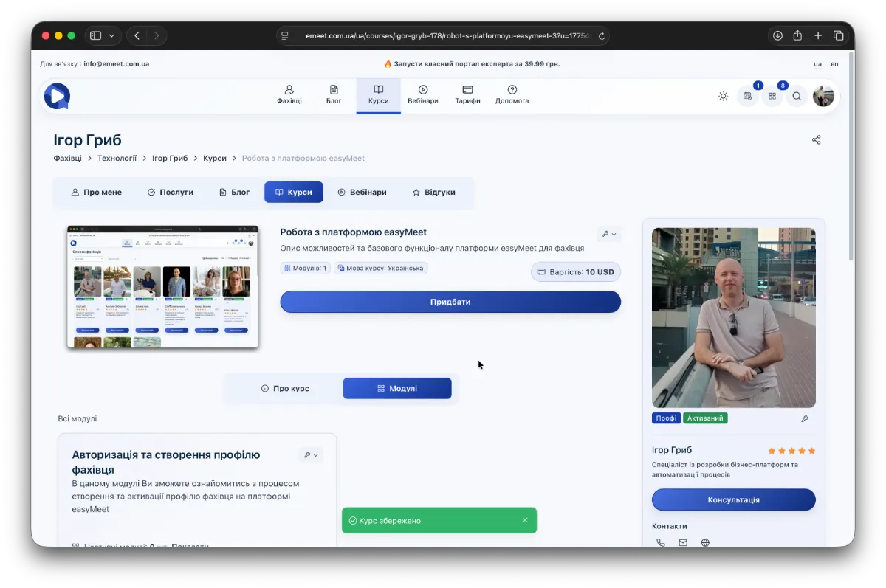The height and width of the screenshot is (588, 886).
Task: Click the share icon near the profile name
Action: 816,140
